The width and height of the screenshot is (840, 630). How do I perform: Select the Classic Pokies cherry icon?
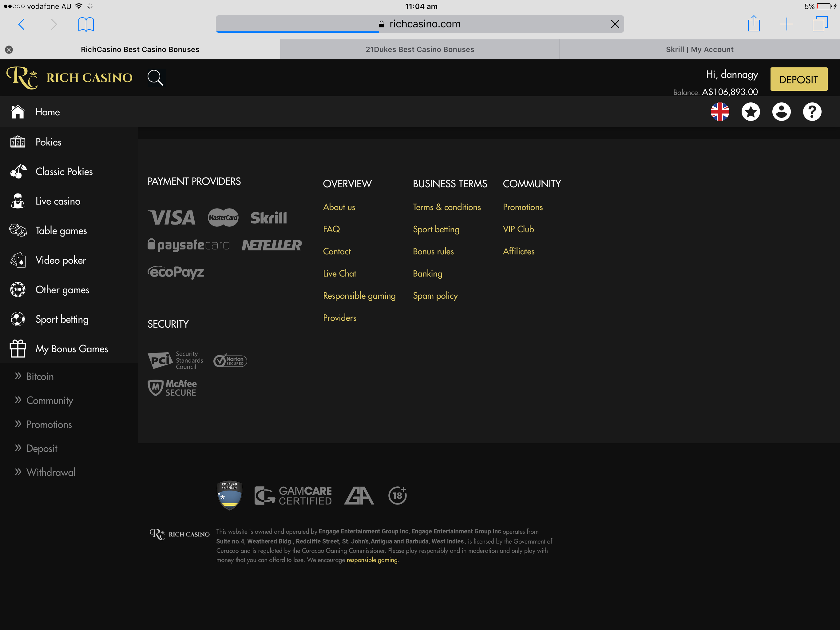18,171
